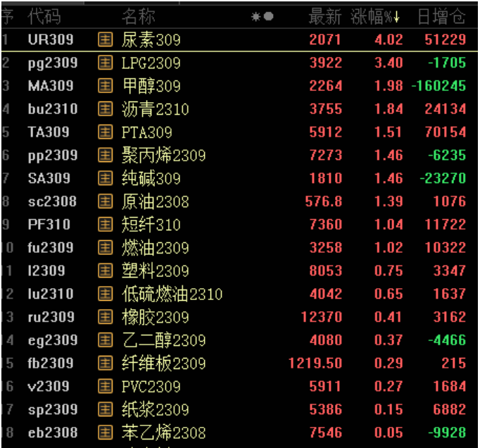Open contract 低硫燃油2310
This screenshot has height=448, width=480.
[172, 294]
